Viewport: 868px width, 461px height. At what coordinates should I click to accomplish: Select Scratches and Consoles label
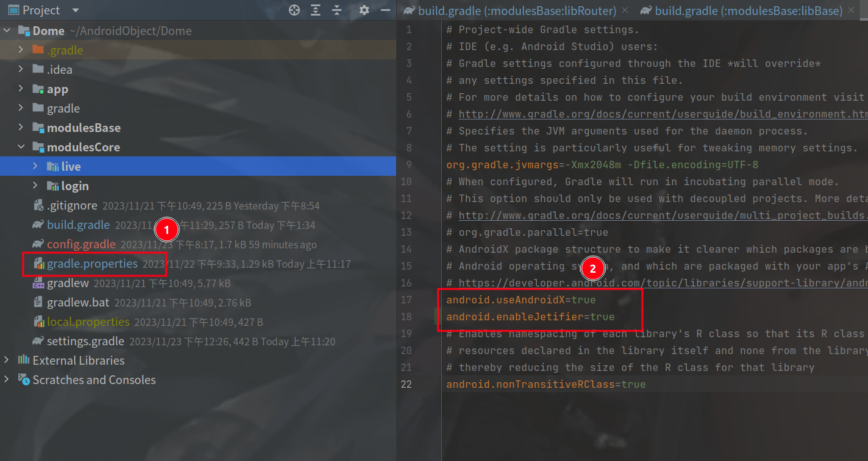[94, 380]
